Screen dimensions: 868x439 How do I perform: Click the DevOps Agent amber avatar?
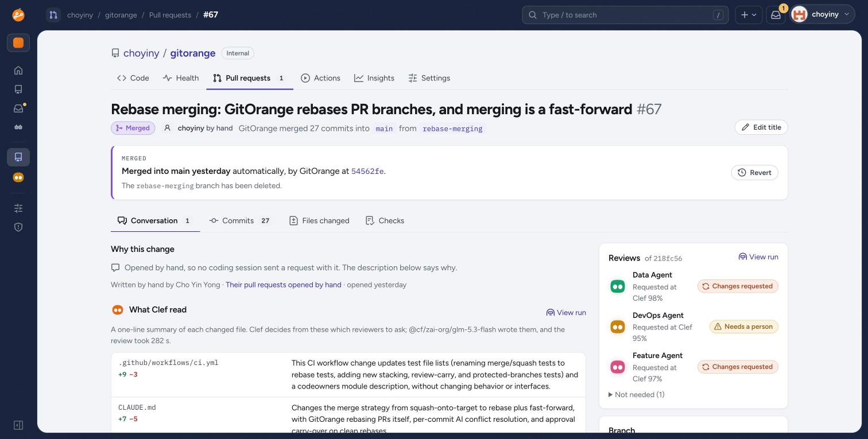(x=618, y=327)
